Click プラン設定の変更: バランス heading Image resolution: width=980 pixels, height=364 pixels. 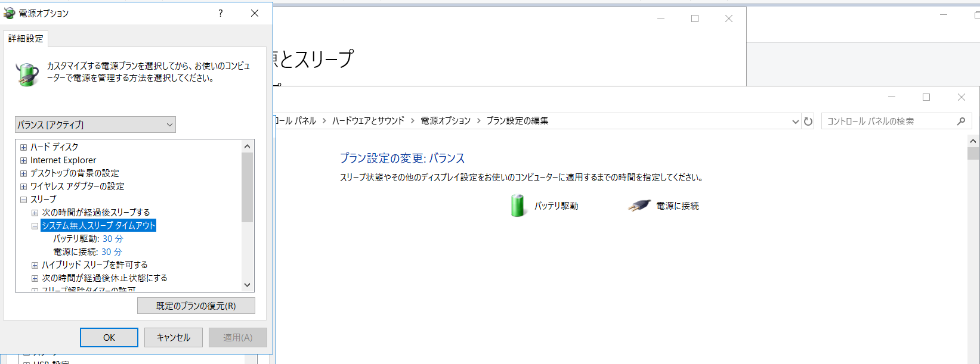pyautogui.click(x=402, y=158)
